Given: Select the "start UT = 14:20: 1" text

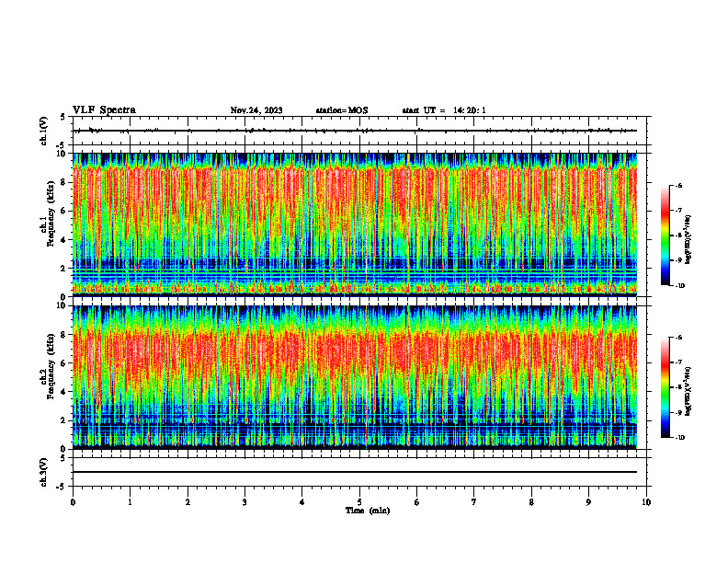Looking at the screenshot, I should pyautogui.click(x=444, y=110).
